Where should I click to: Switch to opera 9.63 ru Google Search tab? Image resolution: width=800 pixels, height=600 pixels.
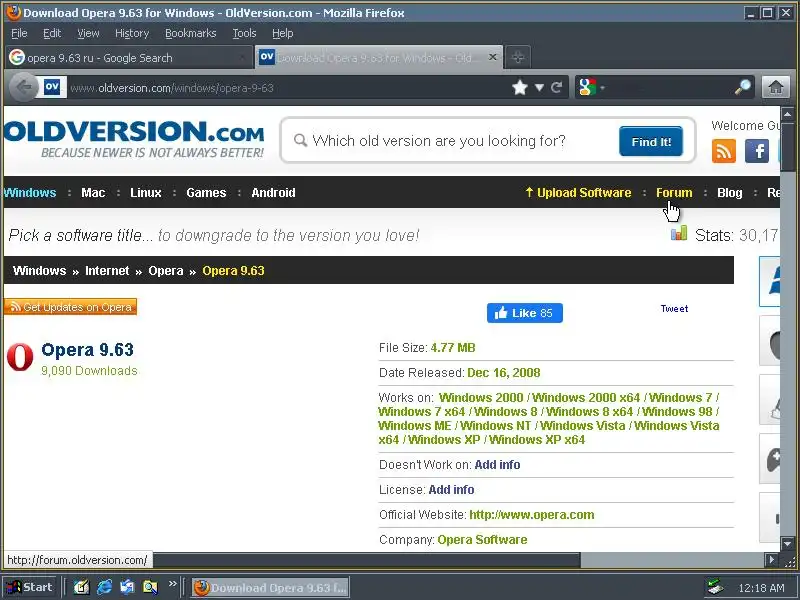[130, 58]
